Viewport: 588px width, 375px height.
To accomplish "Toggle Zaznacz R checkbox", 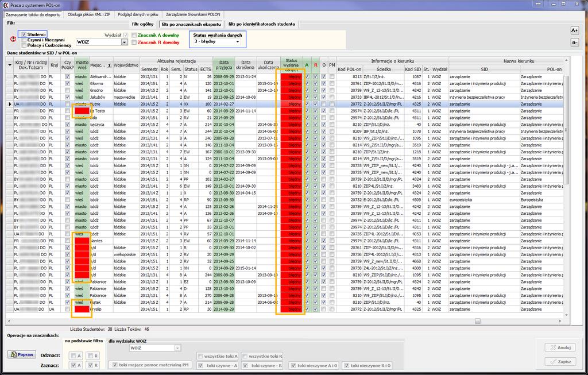I will (90, 365).
